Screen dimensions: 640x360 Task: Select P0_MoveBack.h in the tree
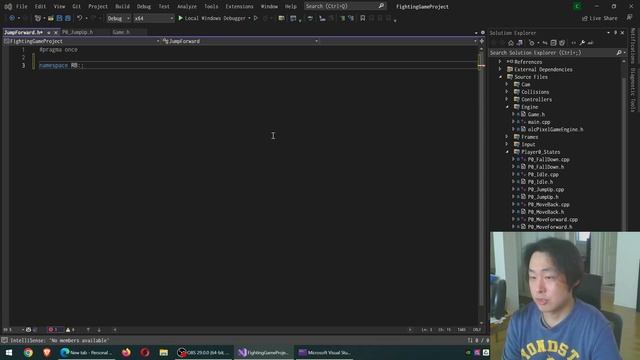click(546, 212)
